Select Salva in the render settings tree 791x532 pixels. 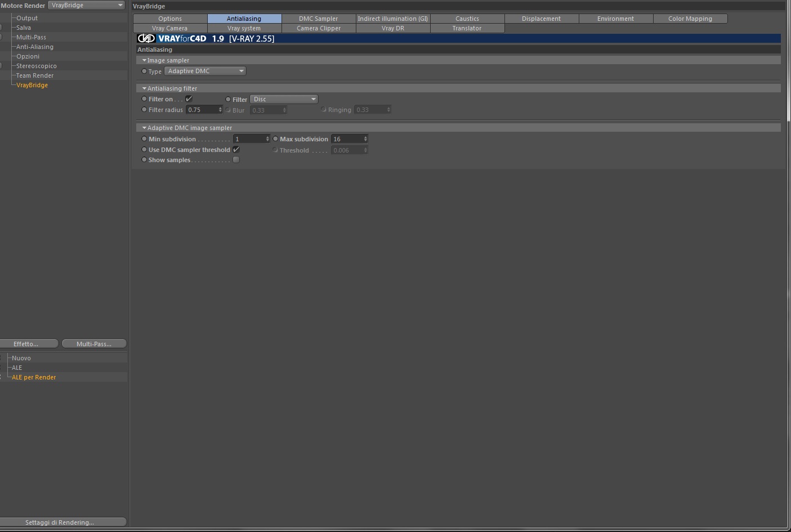click(24, 28)
